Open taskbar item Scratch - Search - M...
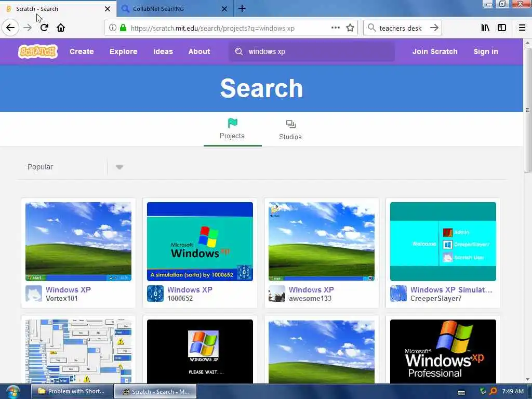The image size is (532, 399). pos(155,392)
